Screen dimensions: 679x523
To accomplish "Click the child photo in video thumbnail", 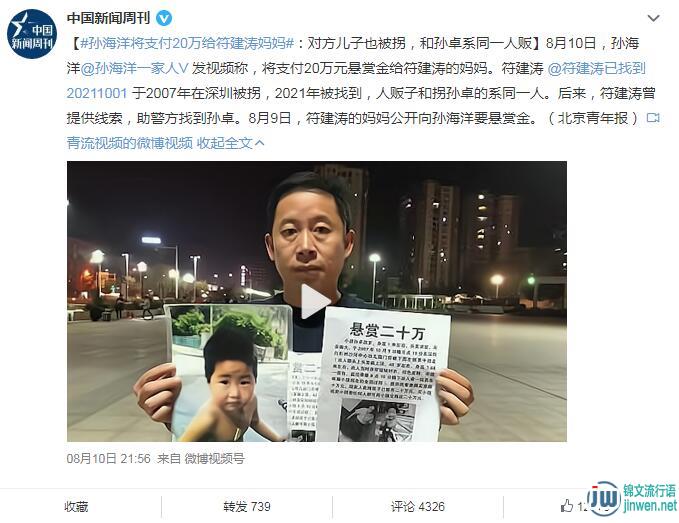I will [230, 373].
